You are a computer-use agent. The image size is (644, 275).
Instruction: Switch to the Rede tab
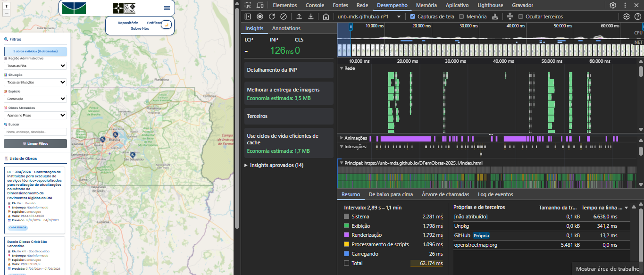pos(362,5)
